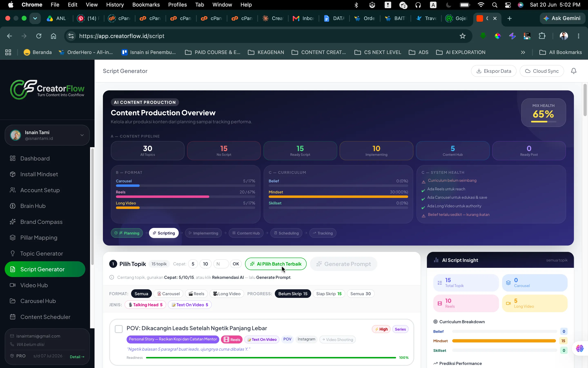
Task: Switch to the Scheduling pipeline step
Action: click(x=286, y=233)
